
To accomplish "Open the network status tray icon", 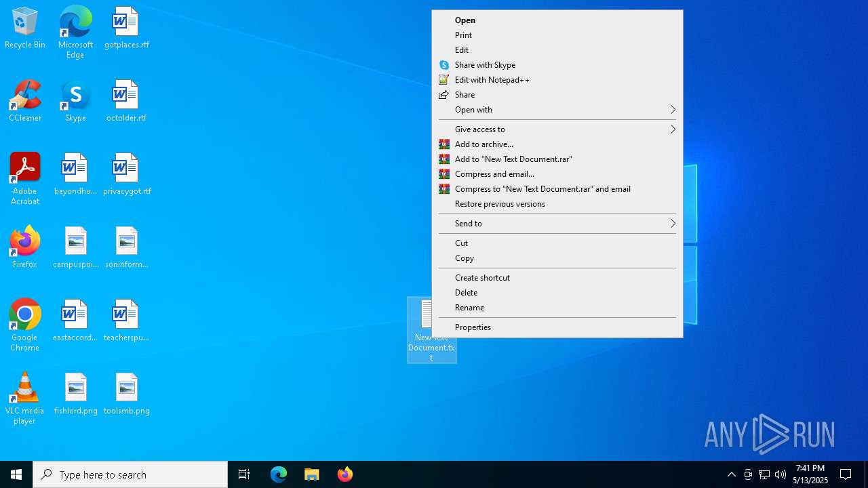I will (764, 474).
